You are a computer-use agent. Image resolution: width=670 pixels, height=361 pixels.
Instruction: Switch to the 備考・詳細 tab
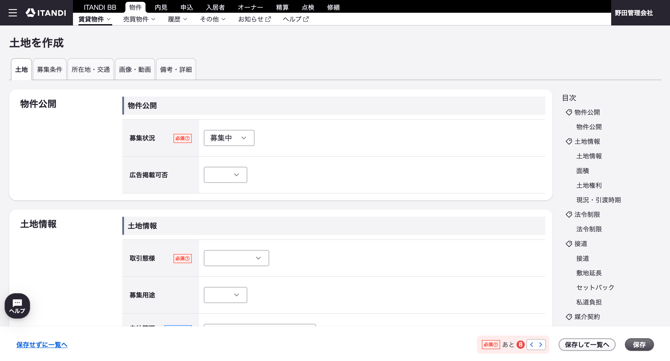pos(176,70)
